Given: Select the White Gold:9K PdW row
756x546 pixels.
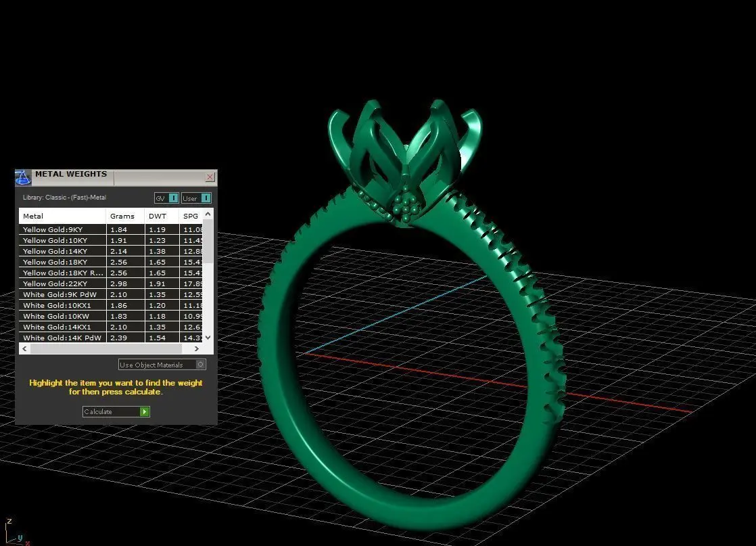Looking at the screenshot, I should pyautogui.click(x=111, y=295).
